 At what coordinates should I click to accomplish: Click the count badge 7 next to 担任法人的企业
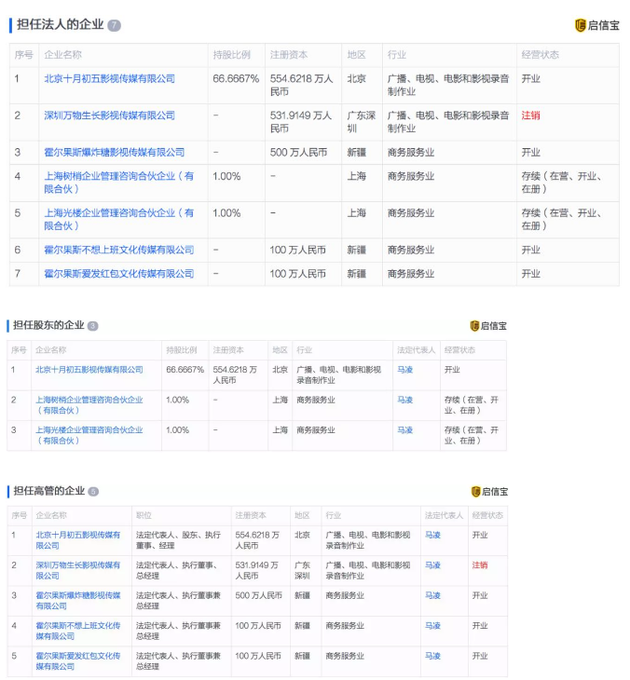click(x=114, y=25)
